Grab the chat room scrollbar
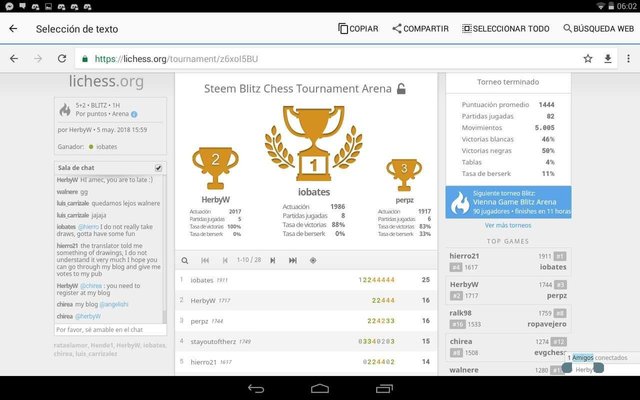The height and width of the screenshot is (400, 640). pyautogui.click(x=164, y=316)
